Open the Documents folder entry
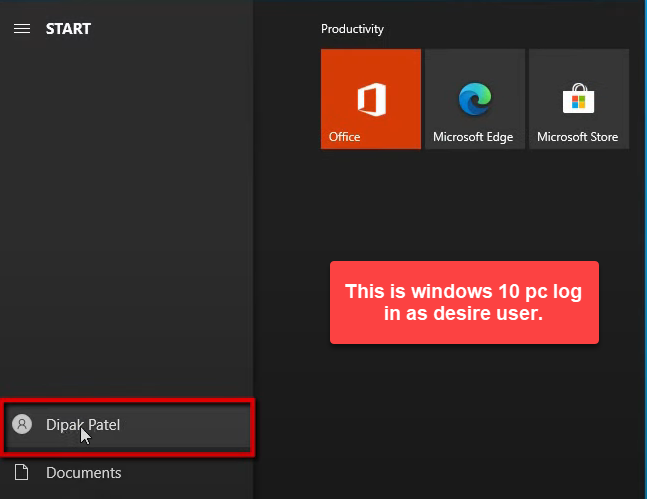Screen dimensions: 647x499 (x=127, y=473)
